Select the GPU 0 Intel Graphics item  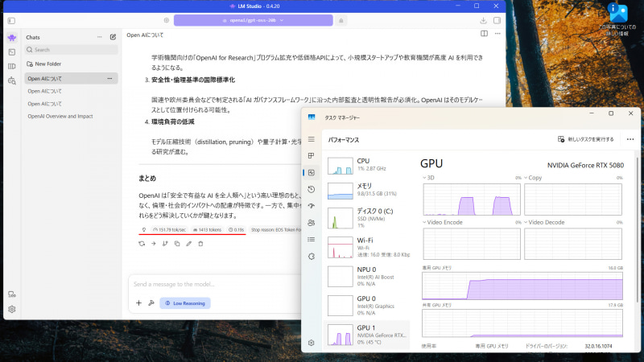pyautogui.click(x=368, y=306)
